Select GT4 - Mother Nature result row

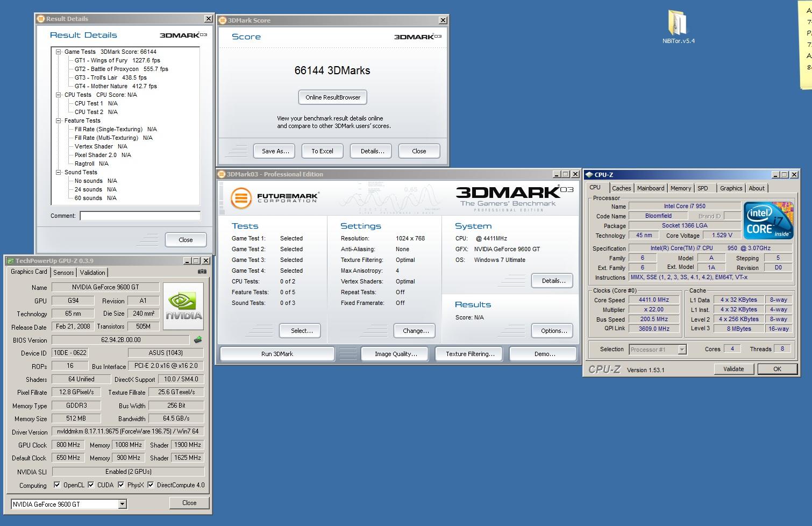point(116,86)
